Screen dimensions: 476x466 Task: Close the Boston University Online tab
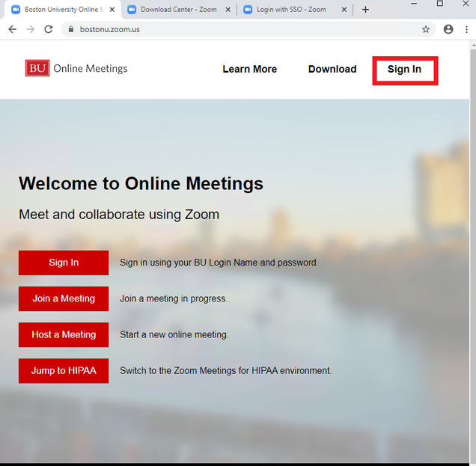(112, 10)
